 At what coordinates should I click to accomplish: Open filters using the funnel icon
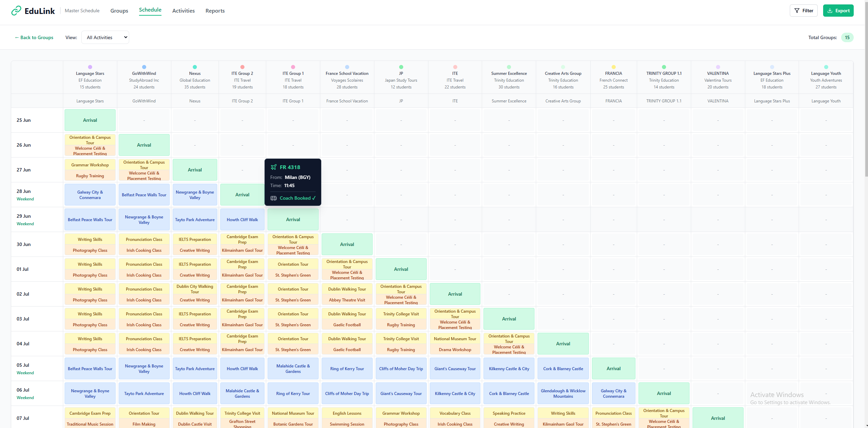point(796,10)
